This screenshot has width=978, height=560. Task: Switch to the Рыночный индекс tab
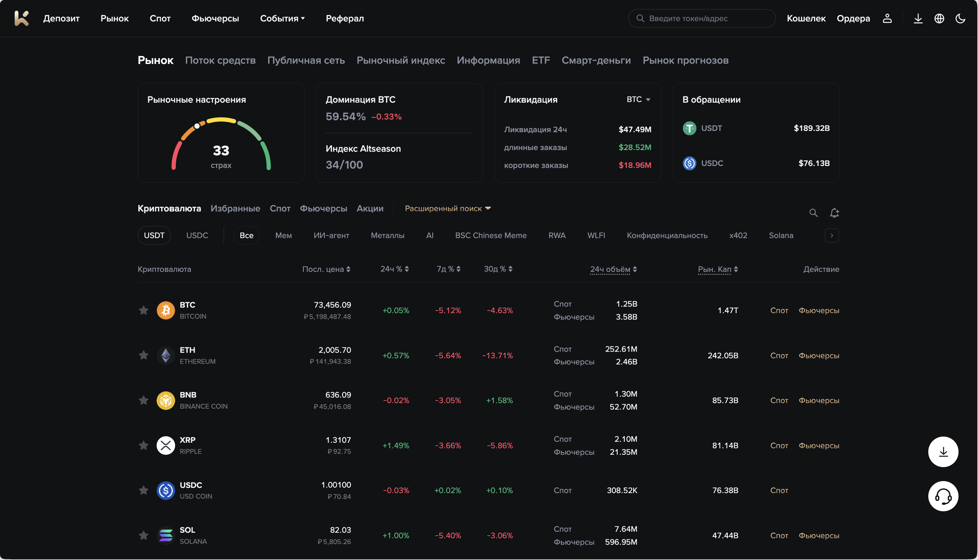click(401, 60)
